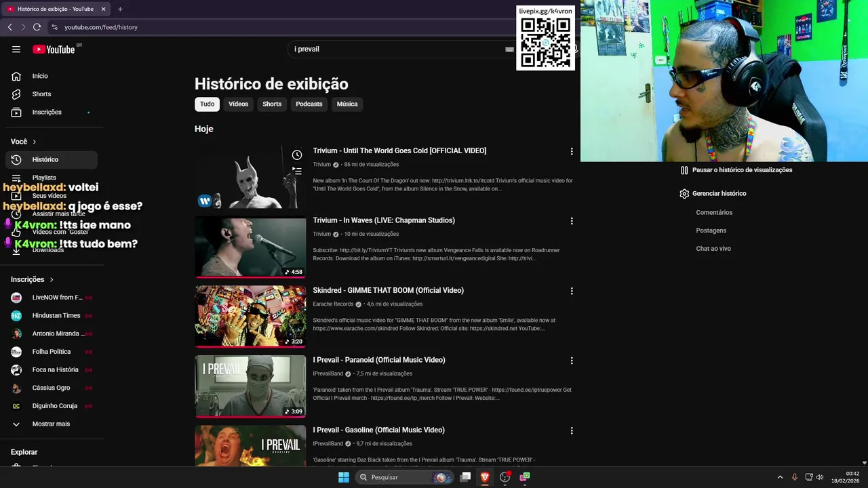Open Hindustan Times channel avatar
This screenshot has width=868, height=488.
tap(16, 316)
